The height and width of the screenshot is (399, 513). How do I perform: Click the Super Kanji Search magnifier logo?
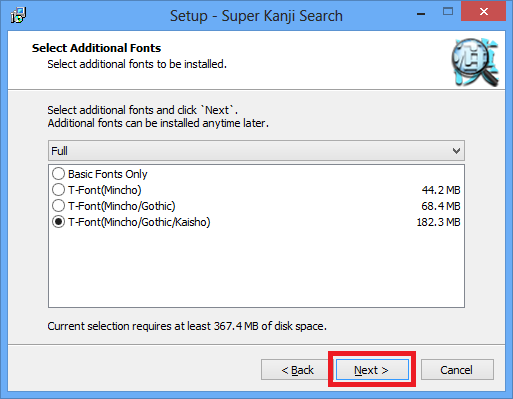(x=475, y=62)
